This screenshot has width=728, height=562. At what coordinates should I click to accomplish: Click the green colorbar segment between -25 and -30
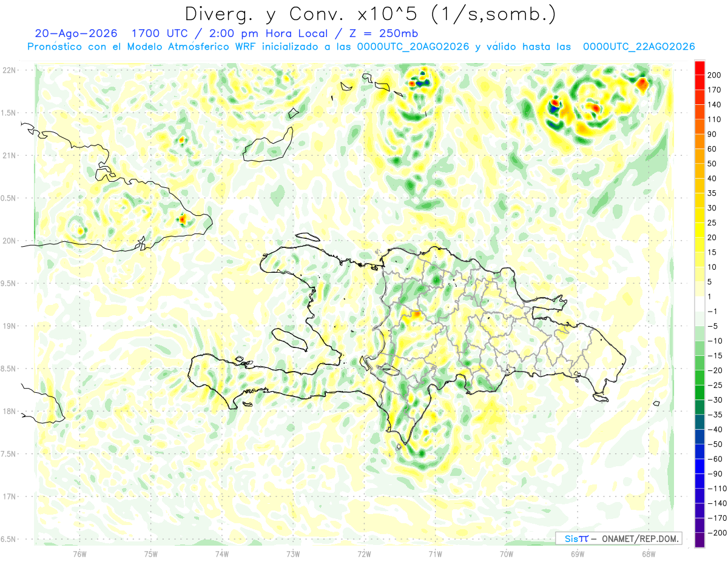point(699,393)
